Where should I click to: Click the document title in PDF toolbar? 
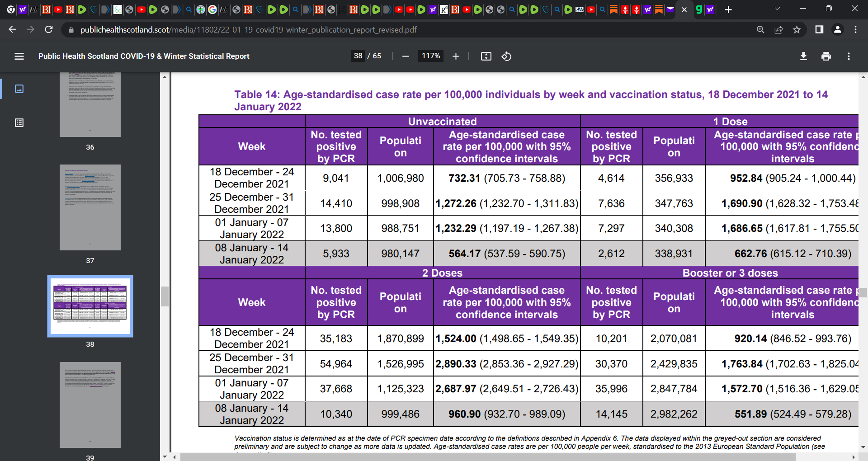tap(144, 56)
